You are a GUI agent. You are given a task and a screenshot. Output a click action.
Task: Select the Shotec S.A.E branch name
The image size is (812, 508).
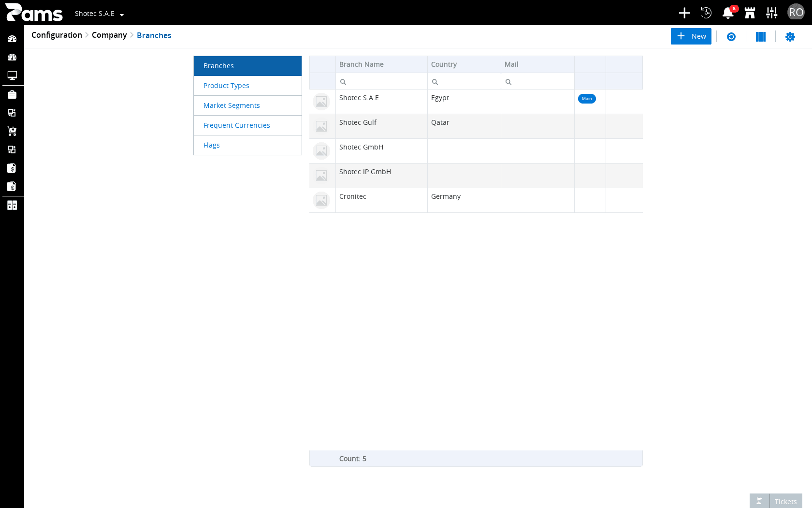(x=359, y=98)
